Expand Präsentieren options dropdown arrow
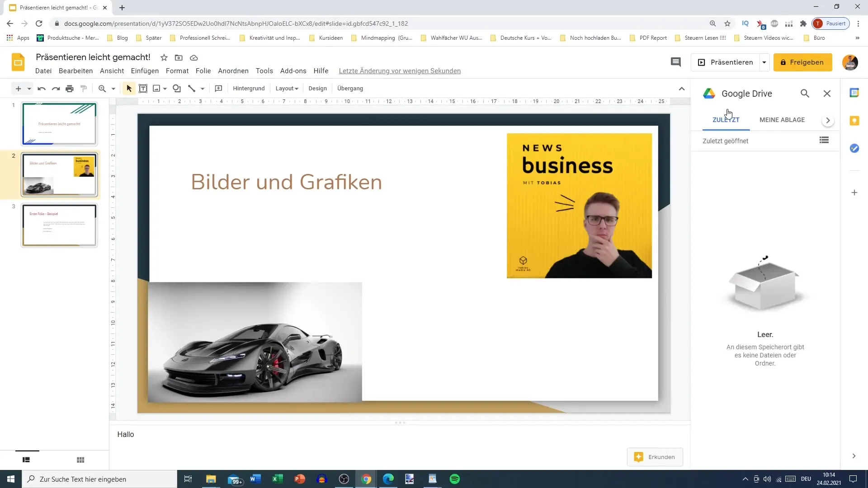This screenshot has width=868, height=488. [x=764, y=62]
